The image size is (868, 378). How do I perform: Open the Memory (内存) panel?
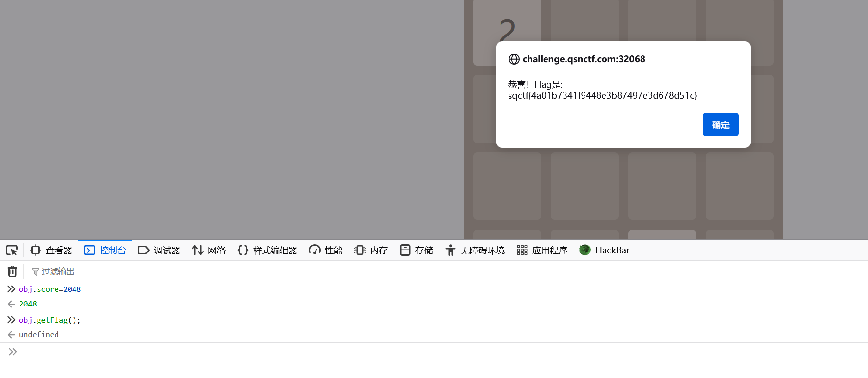(371, 251)
